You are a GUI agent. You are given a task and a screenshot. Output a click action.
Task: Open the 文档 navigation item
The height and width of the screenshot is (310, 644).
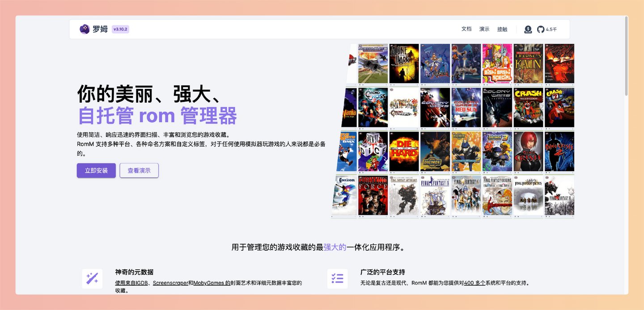(x=466, y=29)
